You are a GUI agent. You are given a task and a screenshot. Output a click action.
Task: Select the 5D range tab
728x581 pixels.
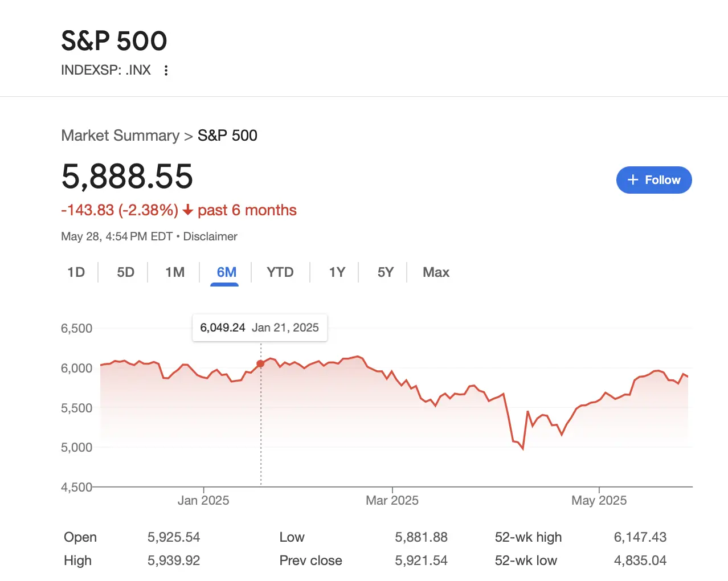[125, 272]
